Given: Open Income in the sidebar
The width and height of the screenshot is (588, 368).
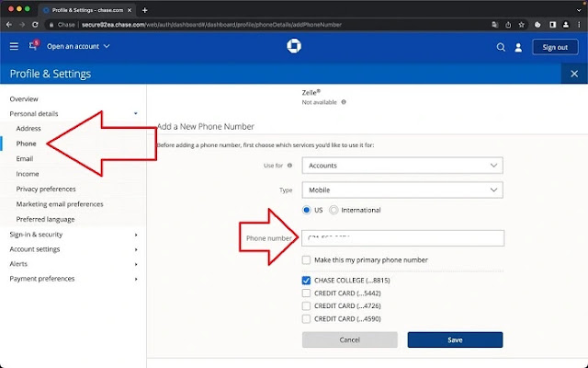Looking at the screenshot, I should (28, 174).
